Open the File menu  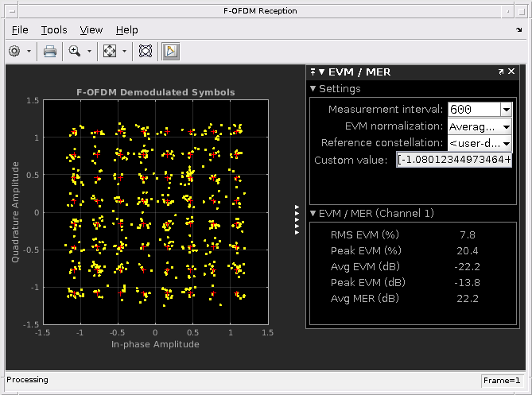(x=20, y=30)
